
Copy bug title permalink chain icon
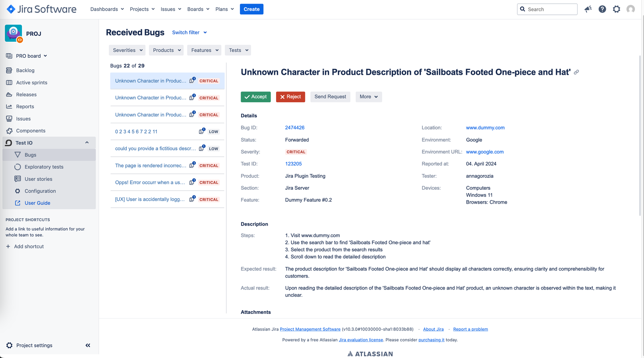click(x=576, y=72)
